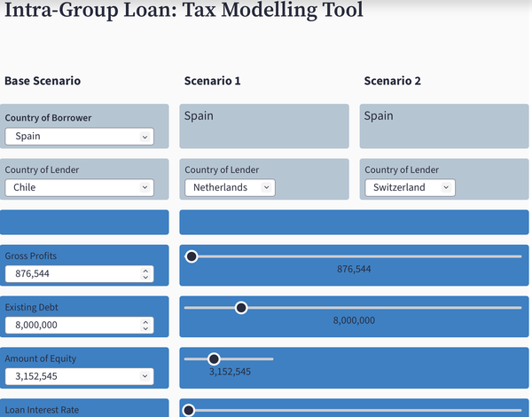The image size is (532, 417).
Task: Click the Scenario 1 heading
Action: 213,81
